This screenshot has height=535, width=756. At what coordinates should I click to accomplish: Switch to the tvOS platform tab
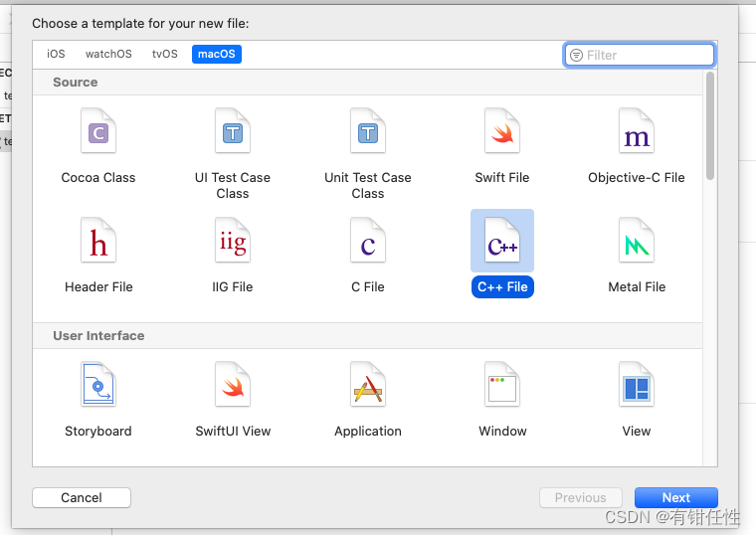click(164, 54)
